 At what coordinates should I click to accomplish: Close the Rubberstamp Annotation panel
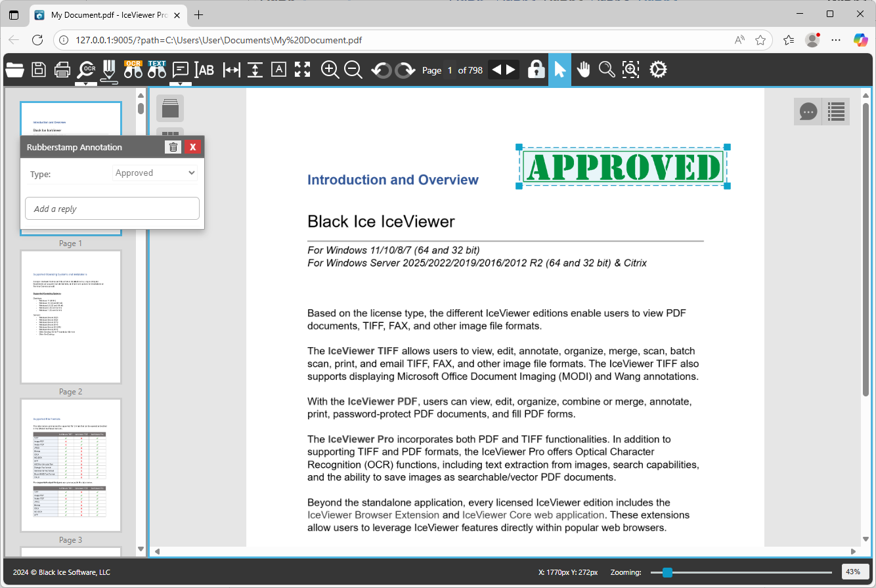click(192, 147)
